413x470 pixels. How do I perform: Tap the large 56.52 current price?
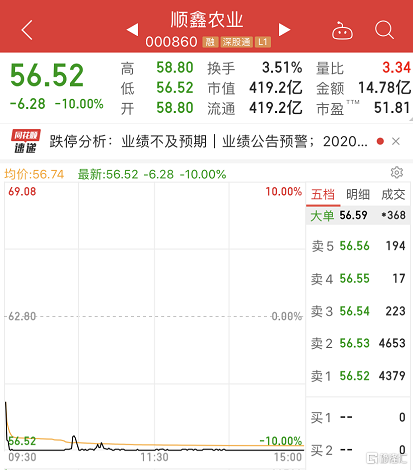[47, 75]
